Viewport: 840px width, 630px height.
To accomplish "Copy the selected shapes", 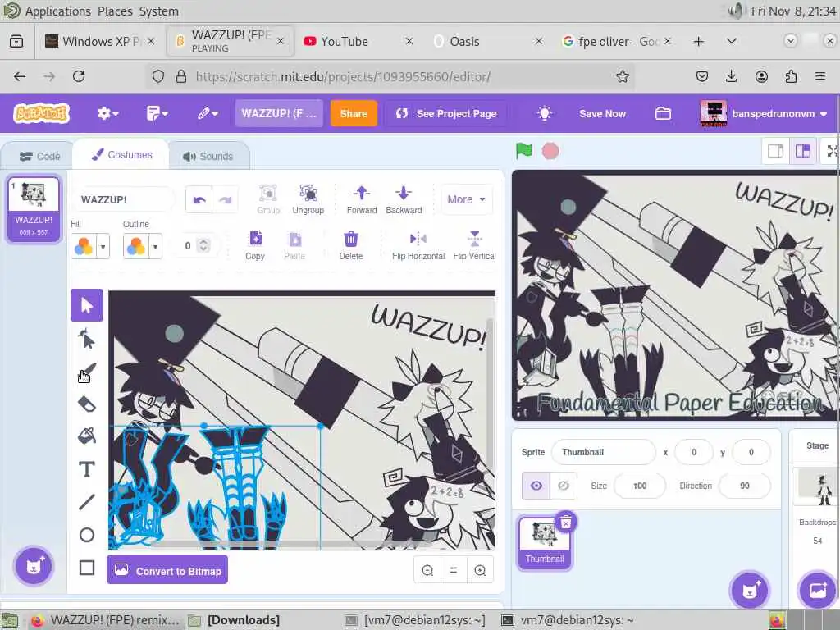I will [255, 245].
